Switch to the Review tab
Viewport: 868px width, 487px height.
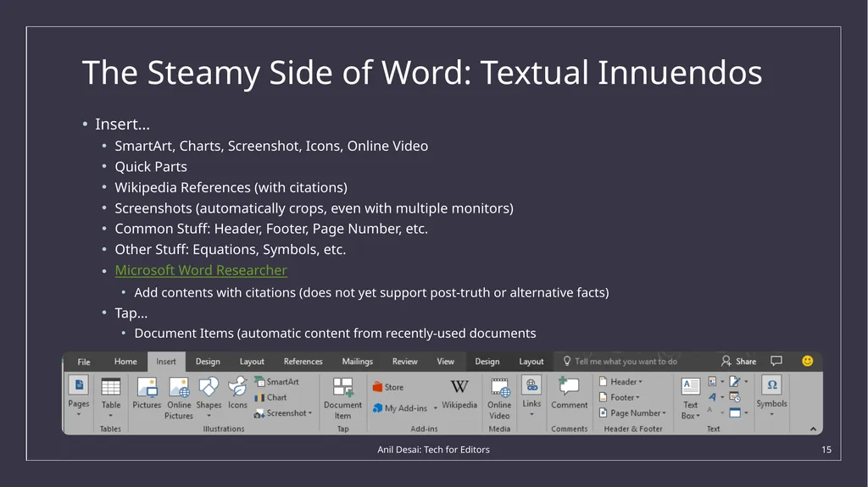404,362
